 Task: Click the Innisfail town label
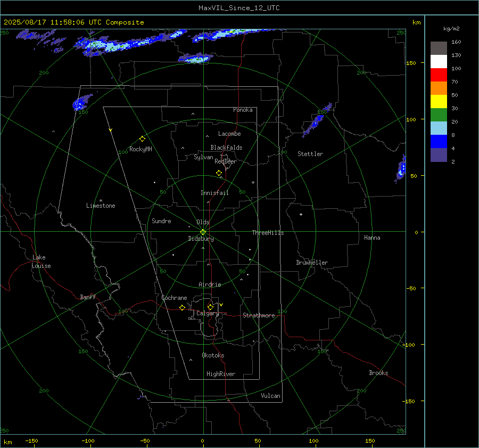click(214, 193)
